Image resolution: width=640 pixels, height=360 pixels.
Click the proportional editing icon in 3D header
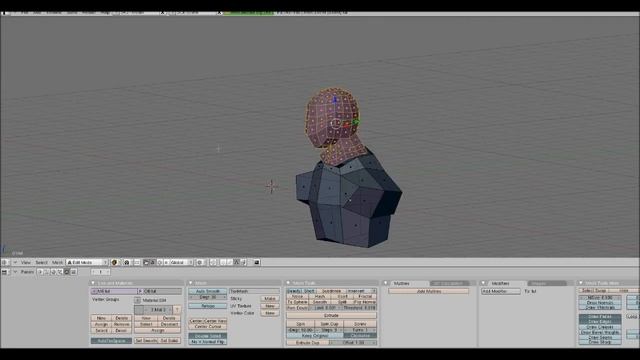click(200, 262)
